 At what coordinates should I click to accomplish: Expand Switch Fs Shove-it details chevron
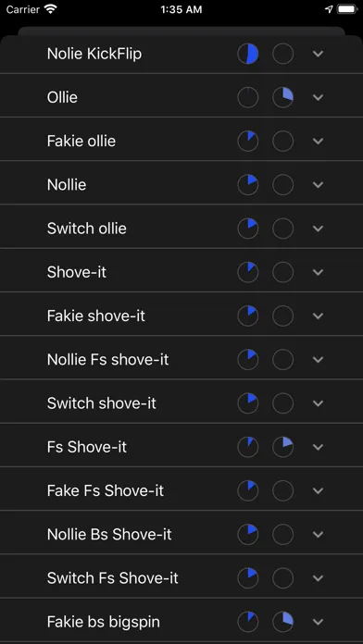tap(319, 578)
